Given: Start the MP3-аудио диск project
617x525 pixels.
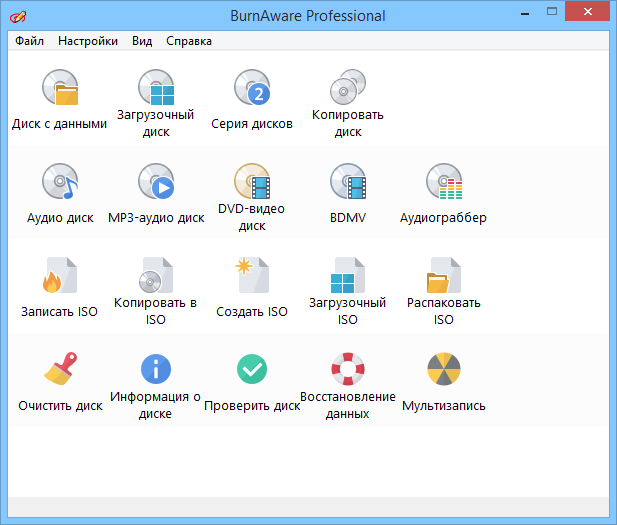Looking at the screenshot, I should click(156, 183).
